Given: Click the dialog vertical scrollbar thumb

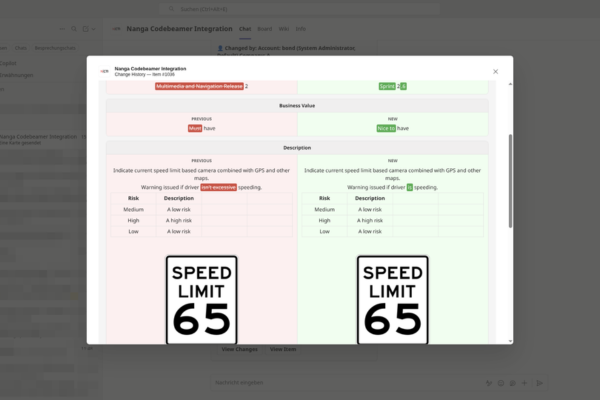Looking at the screenshot, I should tap(510, 181).
